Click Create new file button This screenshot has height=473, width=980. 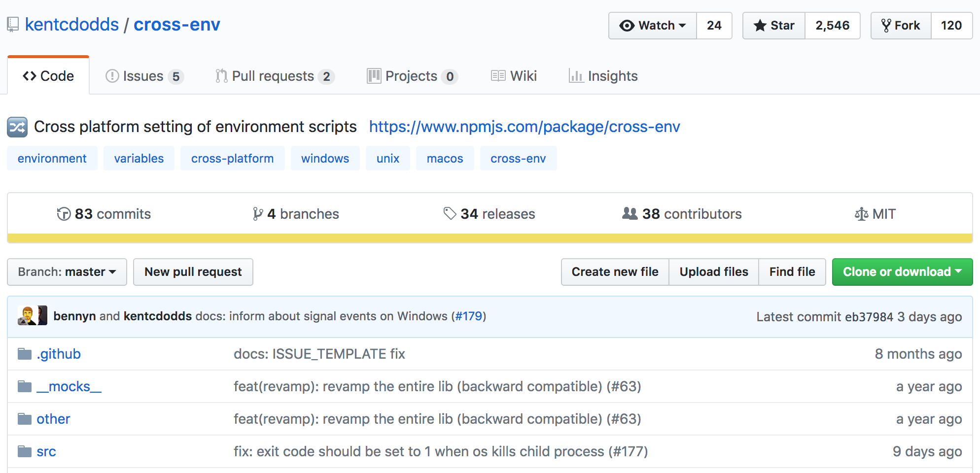(x=615, y=272)
